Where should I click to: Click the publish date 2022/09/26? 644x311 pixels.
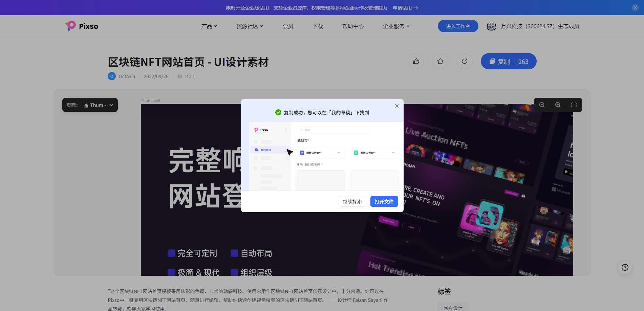156,76
